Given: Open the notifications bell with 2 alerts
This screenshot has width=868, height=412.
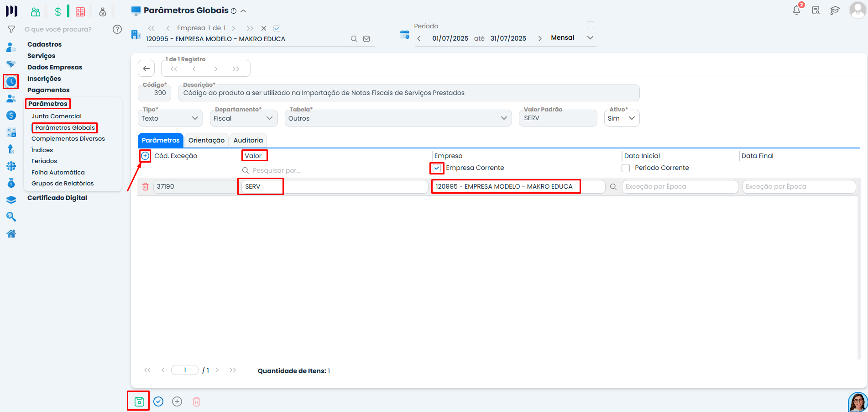Looking at the screenshot, I should click(x=796, y=10).
